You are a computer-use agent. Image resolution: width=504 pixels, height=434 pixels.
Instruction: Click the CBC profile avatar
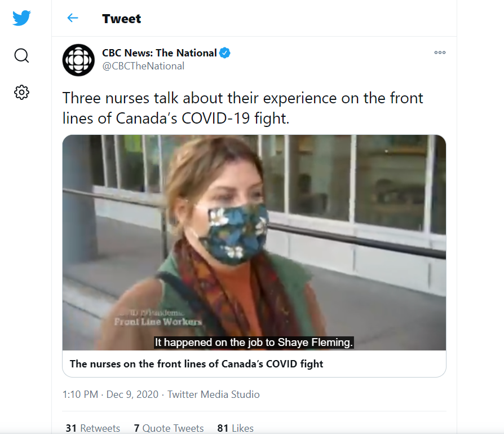78,59
